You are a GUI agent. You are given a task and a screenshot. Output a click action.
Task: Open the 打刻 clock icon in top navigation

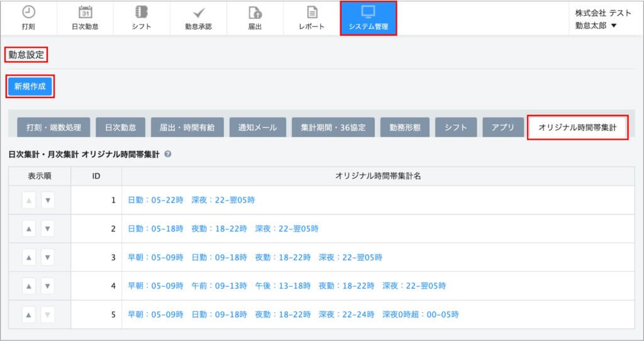click(28, 13)
